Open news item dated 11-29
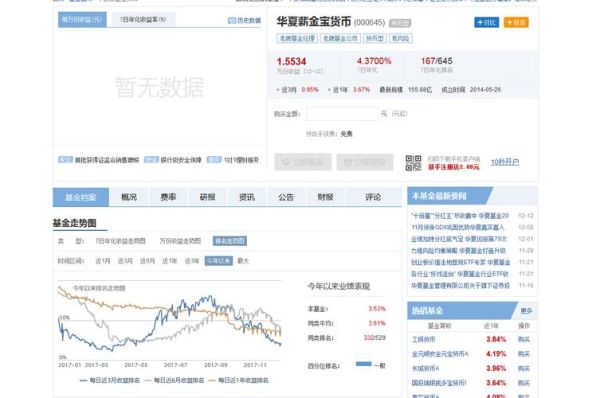 pos(458,251)
